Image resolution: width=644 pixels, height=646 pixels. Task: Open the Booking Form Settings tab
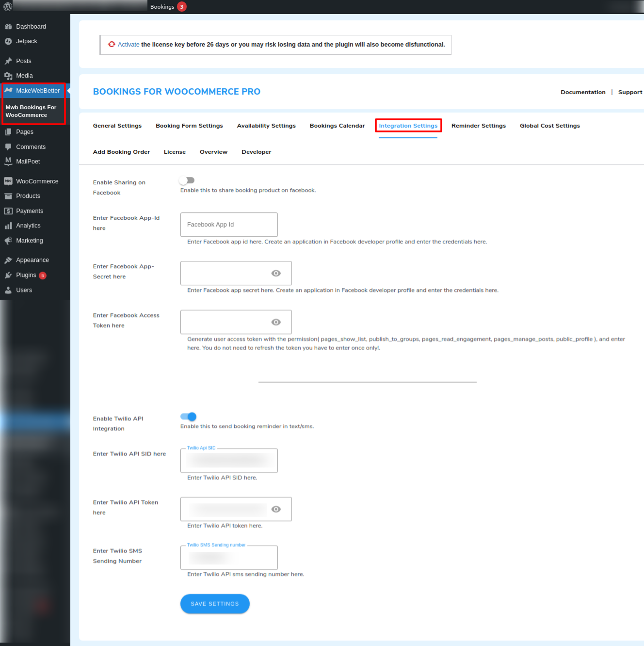tap(189, 126)
